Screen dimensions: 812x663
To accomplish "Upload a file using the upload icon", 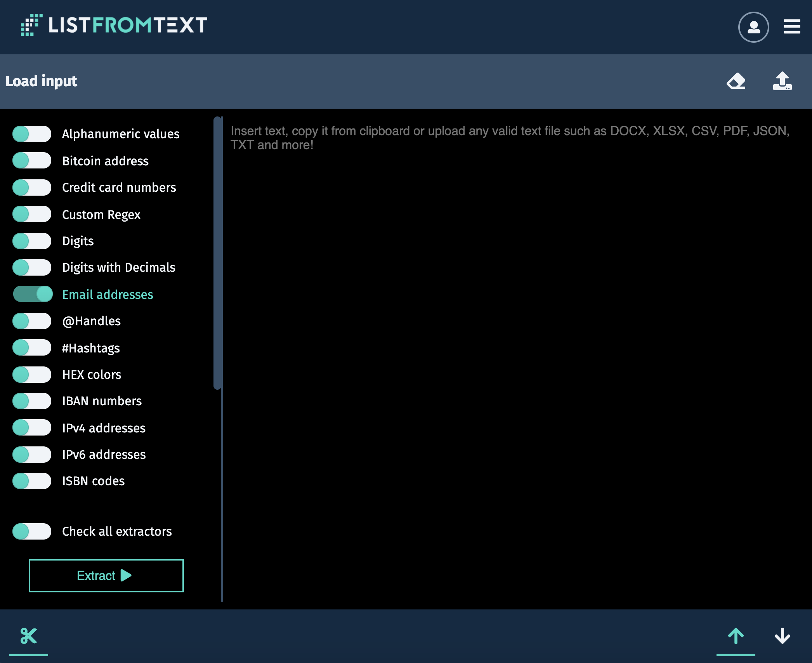I will [x=782, y=81].
